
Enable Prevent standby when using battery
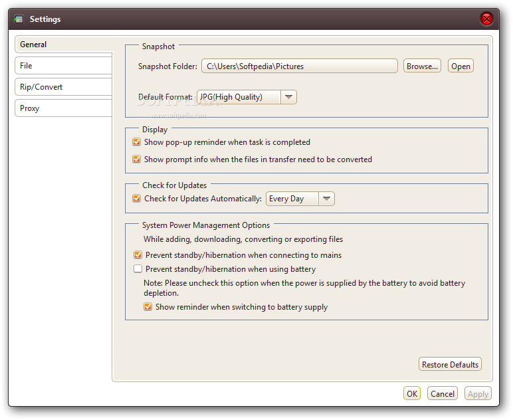tap(138, 269)
